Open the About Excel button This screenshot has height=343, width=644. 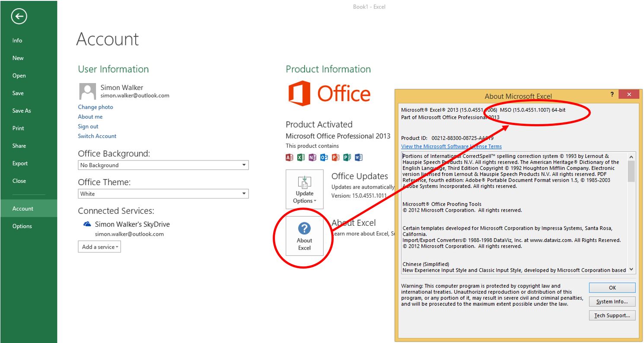(x=305, y=236)
